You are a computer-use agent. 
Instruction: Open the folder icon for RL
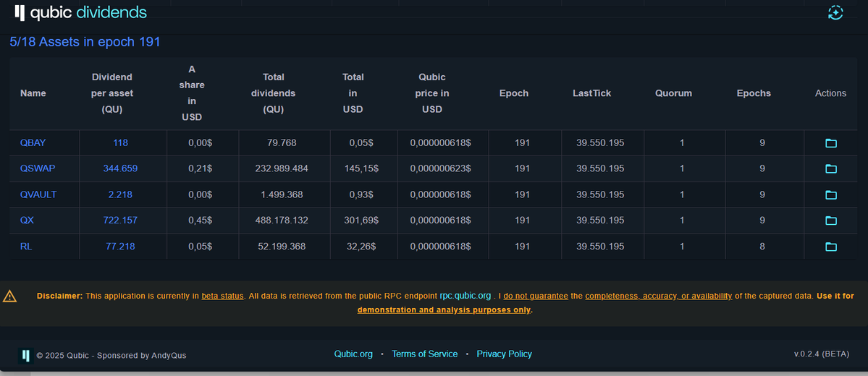tap(831, 247)
